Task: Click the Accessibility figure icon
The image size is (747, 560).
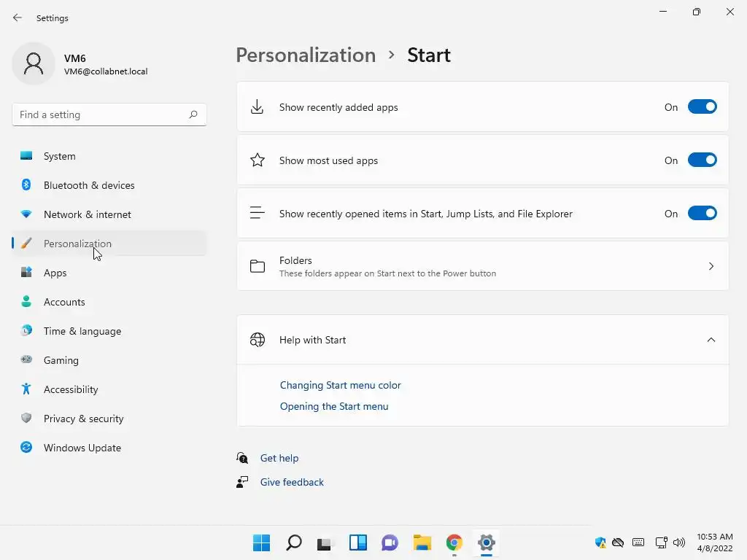Action: point(26,389)
